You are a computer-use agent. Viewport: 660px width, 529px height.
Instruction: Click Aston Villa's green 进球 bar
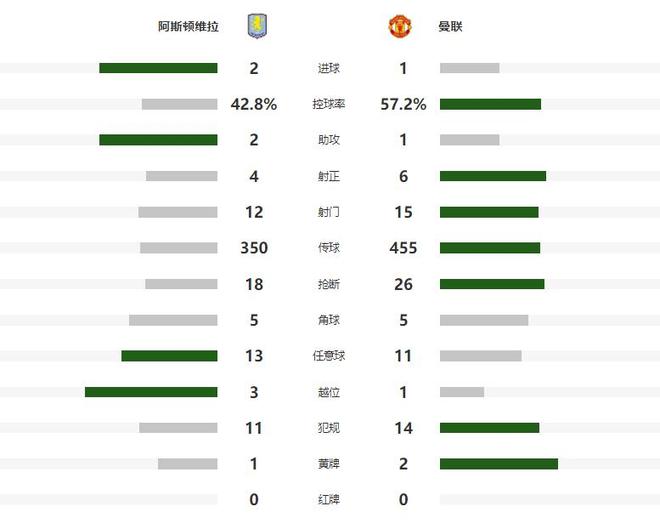[x=158, y=68]
